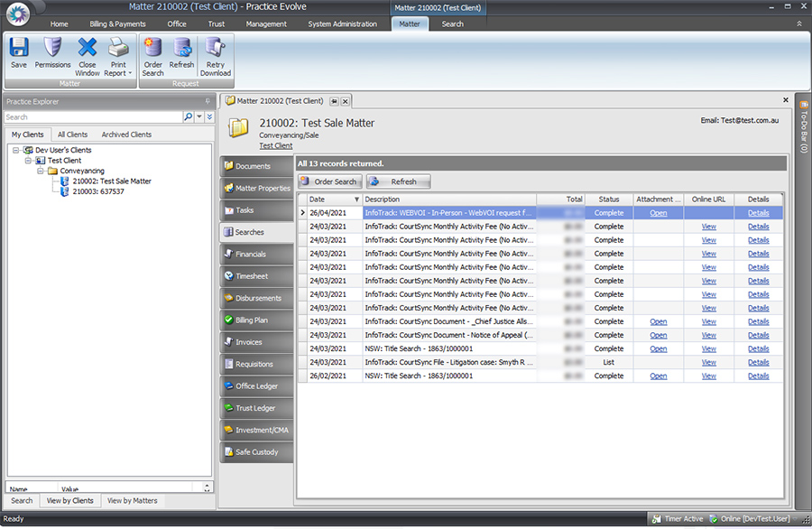Open the Invoices section
Viewport: 812px width, 529px height.
point(256,342)
